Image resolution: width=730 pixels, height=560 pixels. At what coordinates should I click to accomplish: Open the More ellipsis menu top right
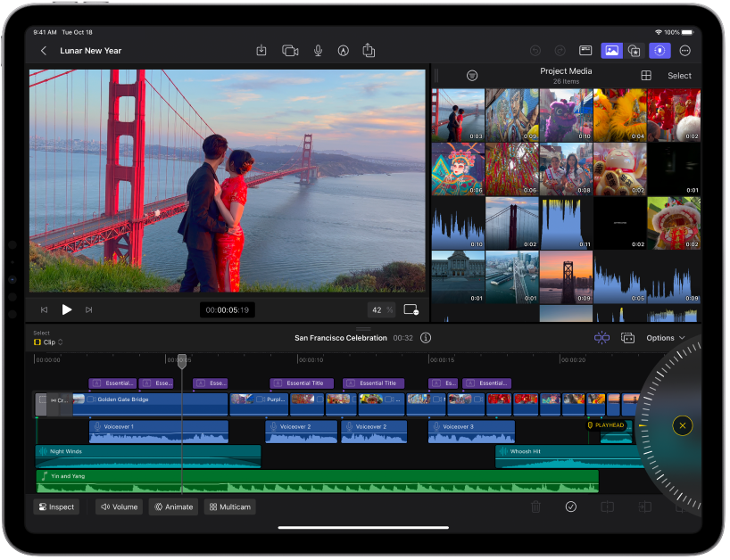[x=685, y=51]
